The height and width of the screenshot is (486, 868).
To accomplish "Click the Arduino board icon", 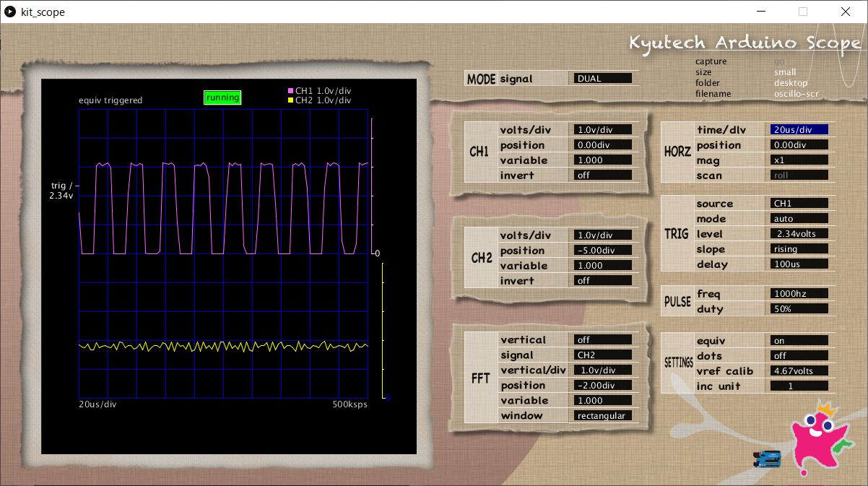I will pyautogui.click(x=768, y=458).
